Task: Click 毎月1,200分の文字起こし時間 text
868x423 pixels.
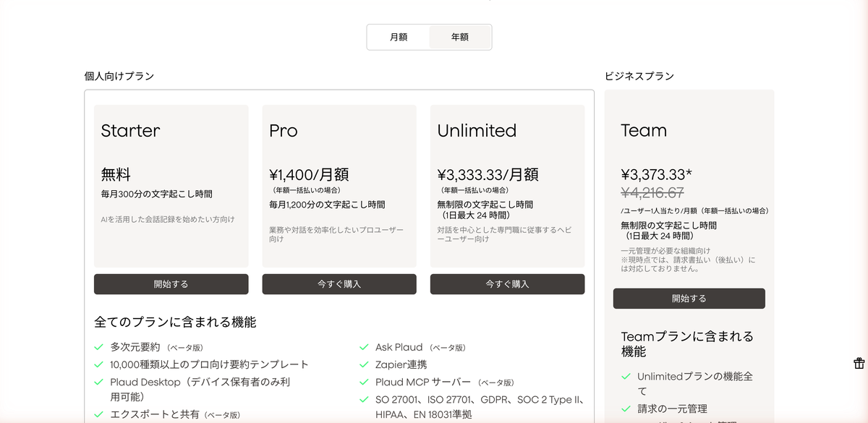Action: pyautogui.click(x=327, y=205)
